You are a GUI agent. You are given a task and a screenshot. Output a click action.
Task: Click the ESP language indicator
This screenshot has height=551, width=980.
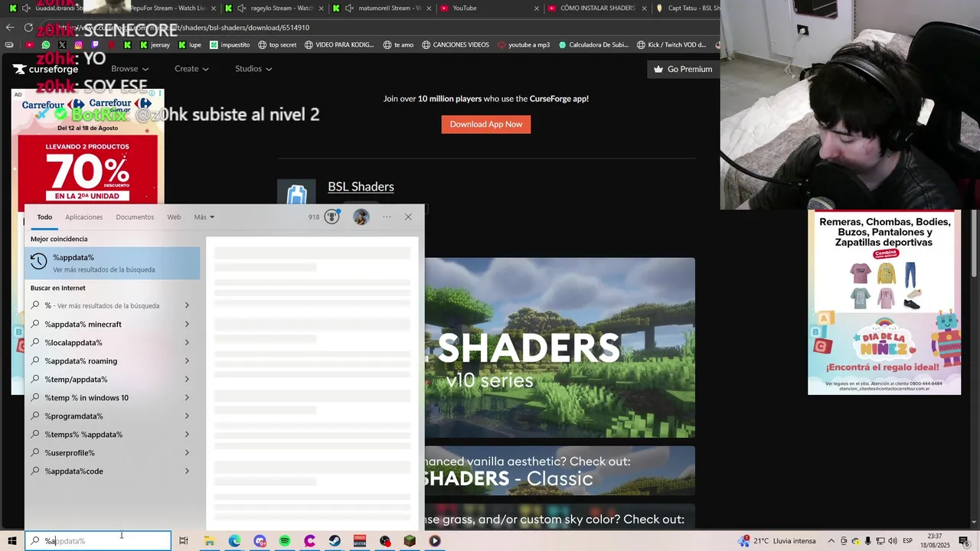pyautogui.click(x=907, y=541)
